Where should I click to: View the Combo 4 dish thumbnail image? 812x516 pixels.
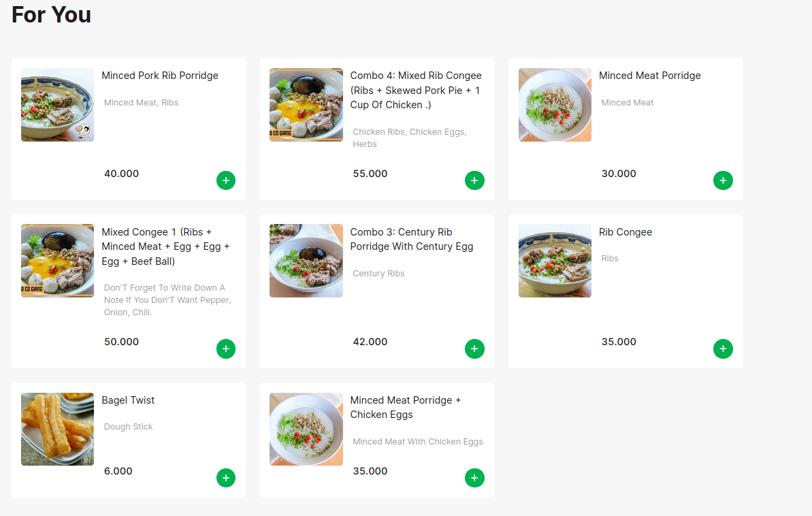[x=306, y=105]
